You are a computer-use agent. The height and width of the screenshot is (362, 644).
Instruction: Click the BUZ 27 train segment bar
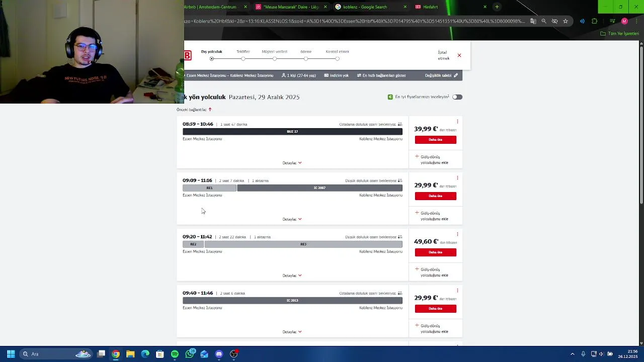point(292,132)
